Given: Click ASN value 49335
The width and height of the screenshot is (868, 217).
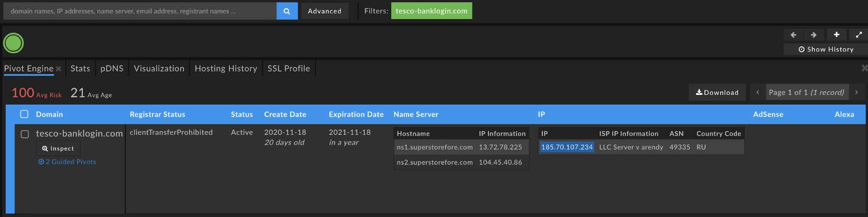Looking at the screenshot, I should pyautogui.click(x=680, y=147).
